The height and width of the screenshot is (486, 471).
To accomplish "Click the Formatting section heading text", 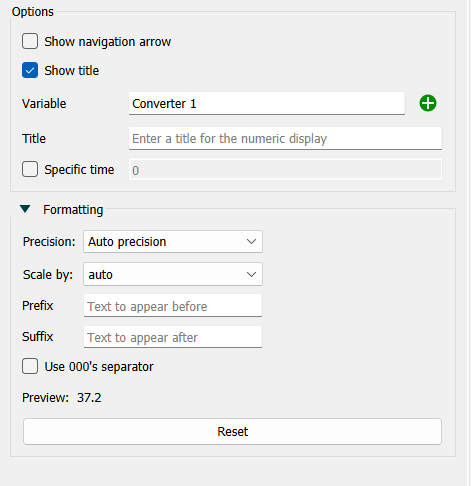I will click(x=73, y=210).
